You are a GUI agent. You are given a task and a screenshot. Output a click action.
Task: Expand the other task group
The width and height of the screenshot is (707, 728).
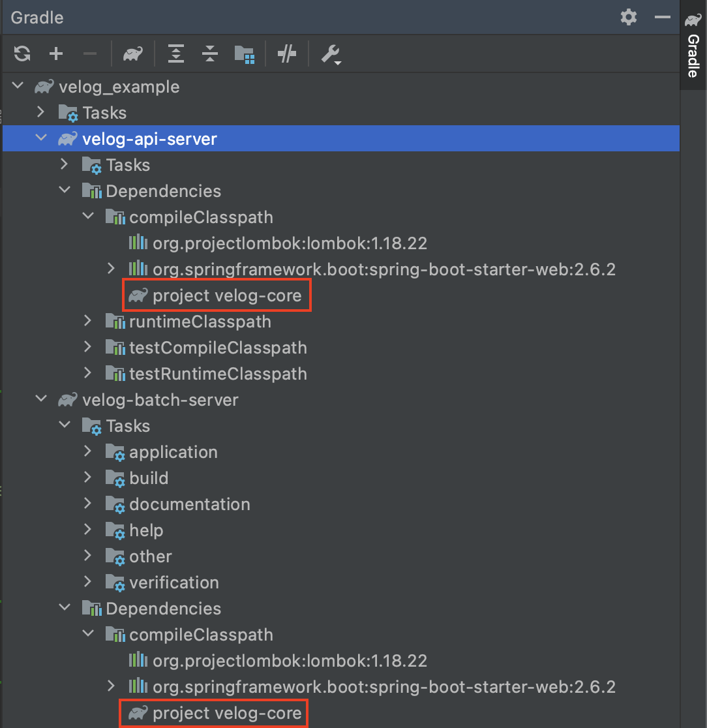[88, 555]
